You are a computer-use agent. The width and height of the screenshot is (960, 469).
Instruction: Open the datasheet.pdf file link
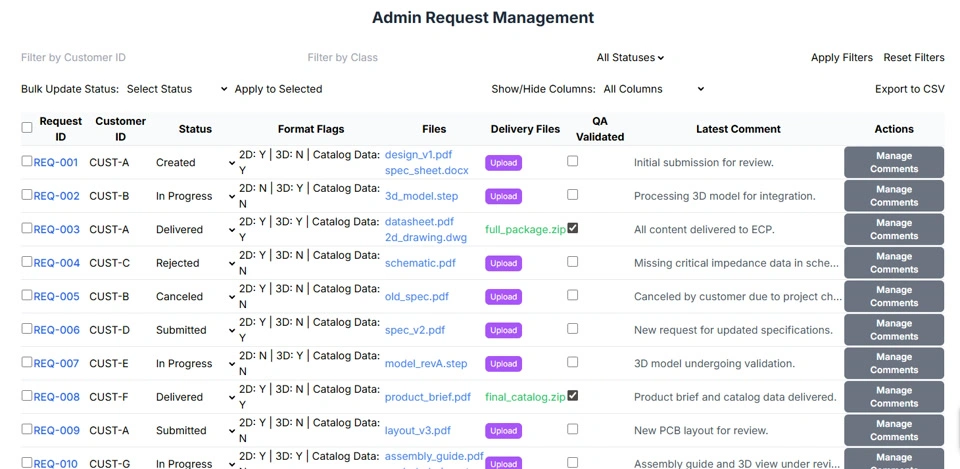coord(419,221)
